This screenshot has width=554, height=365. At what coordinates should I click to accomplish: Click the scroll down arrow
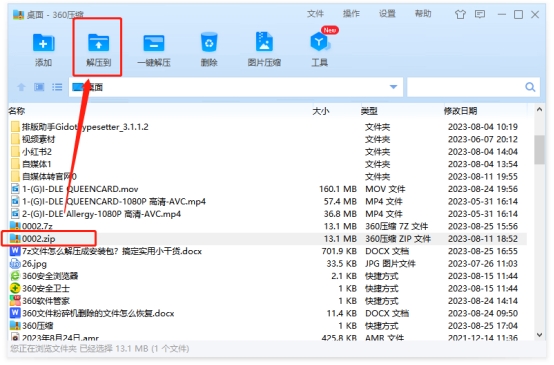(540, 335)
